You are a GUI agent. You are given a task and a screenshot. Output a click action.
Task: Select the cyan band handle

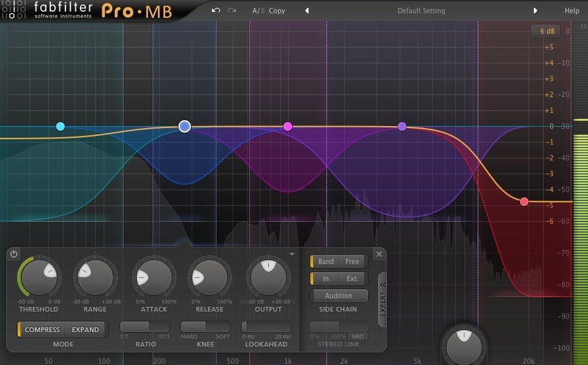[60, 126]
